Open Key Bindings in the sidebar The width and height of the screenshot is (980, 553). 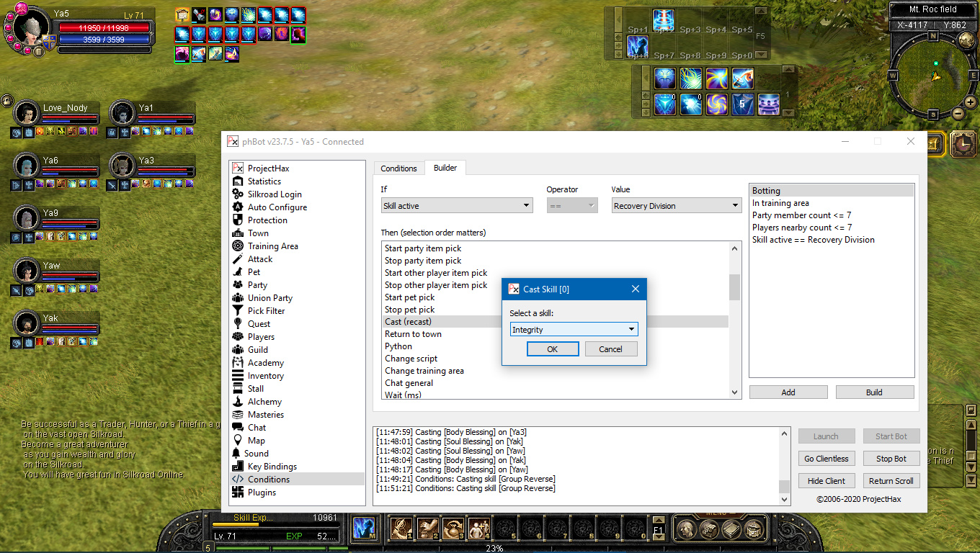point(272,467)
